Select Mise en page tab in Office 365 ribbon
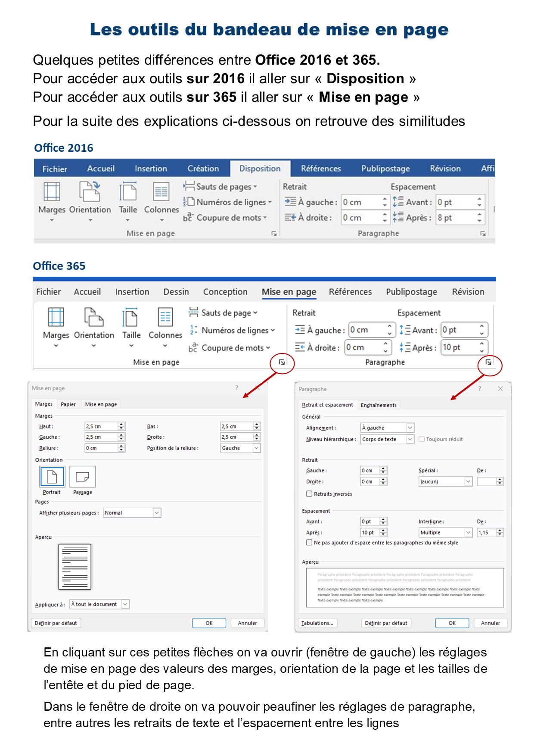This screenshot has height=756, width=534. coord(289,292)
